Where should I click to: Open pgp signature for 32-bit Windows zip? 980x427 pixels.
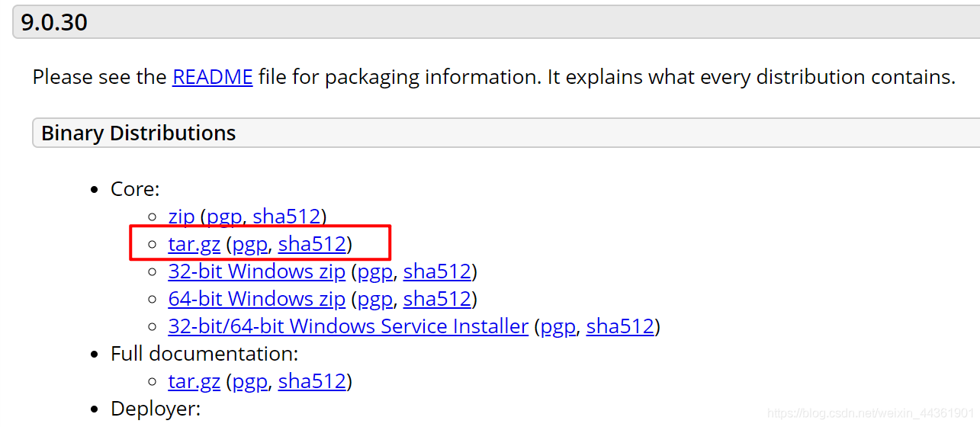[x=375, y=271]
